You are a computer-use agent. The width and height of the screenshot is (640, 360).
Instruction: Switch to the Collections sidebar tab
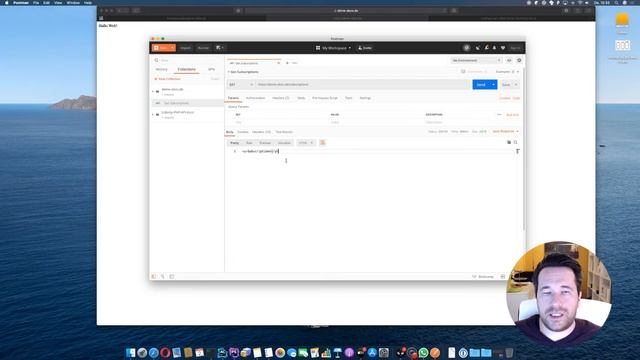[x=187, y=69]
